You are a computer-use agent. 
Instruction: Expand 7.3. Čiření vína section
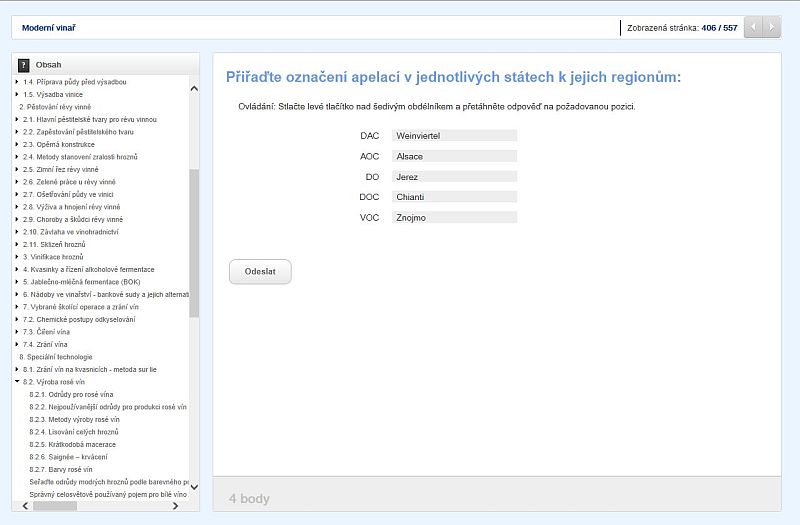pyautogui.click(x=17, y=332)
